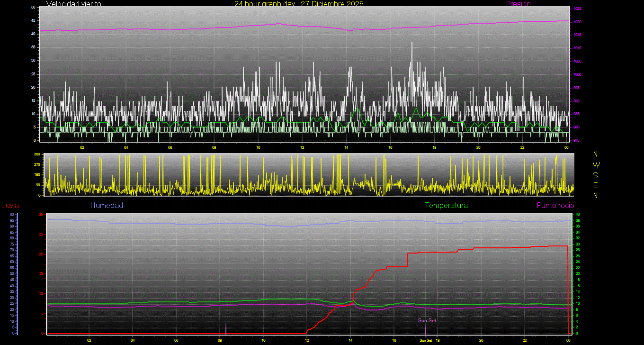644x345 pixels.
Task: Click the "E" wind direction letter
Action: [596, 185]
